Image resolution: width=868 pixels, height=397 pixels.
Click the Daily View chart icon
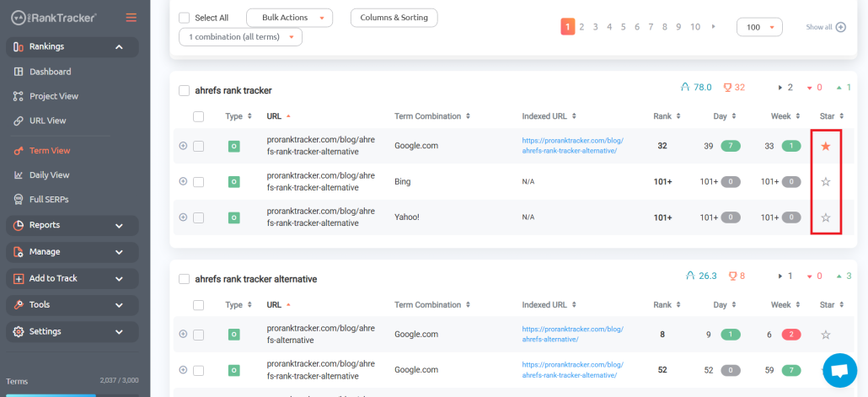point(19,175)
